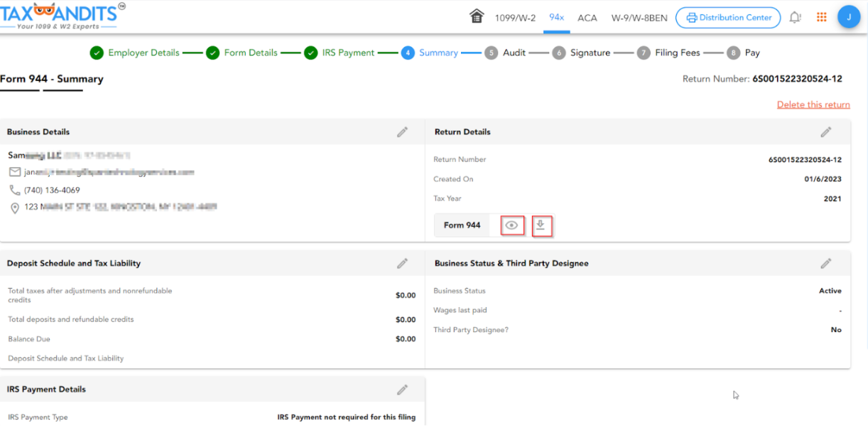Edit Deposit Schedule and Tax Liability section

pyautogui.click(x=403, y=263)
